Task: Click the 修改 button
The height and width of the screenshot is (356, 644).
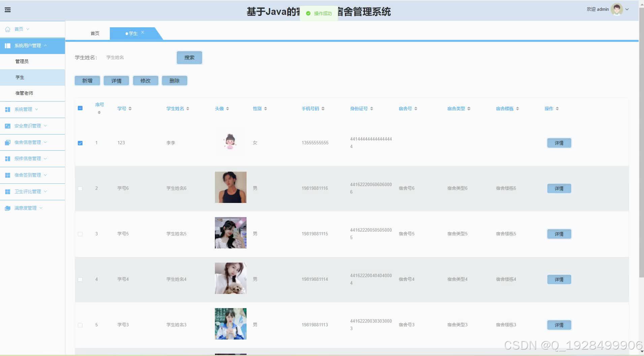Action: (x=146, y=81)
